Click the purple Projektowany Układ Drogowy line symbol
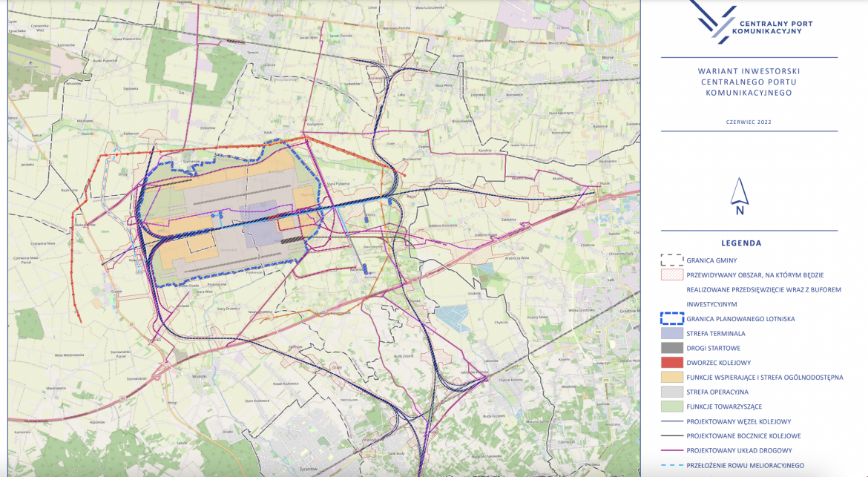The image size is (868, 477). (671, 450)
